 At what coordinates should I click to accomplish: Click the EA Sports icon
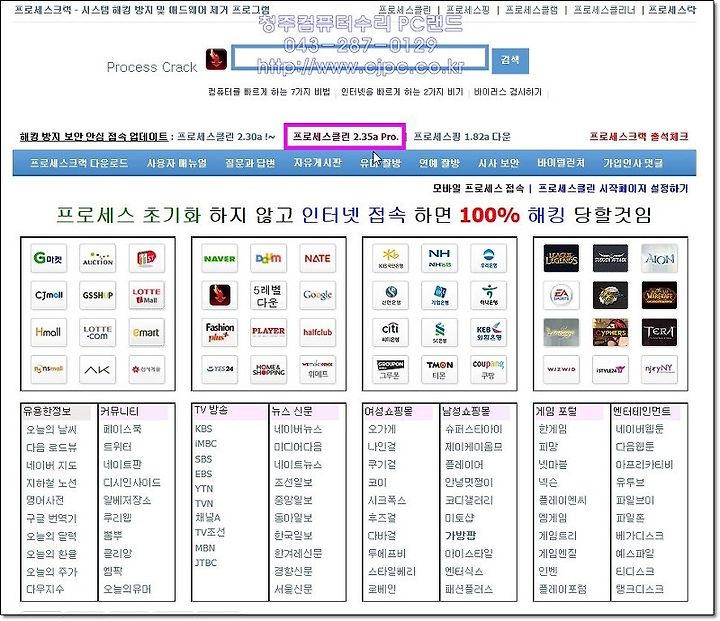pyautogui.click(x=561, y=295)
